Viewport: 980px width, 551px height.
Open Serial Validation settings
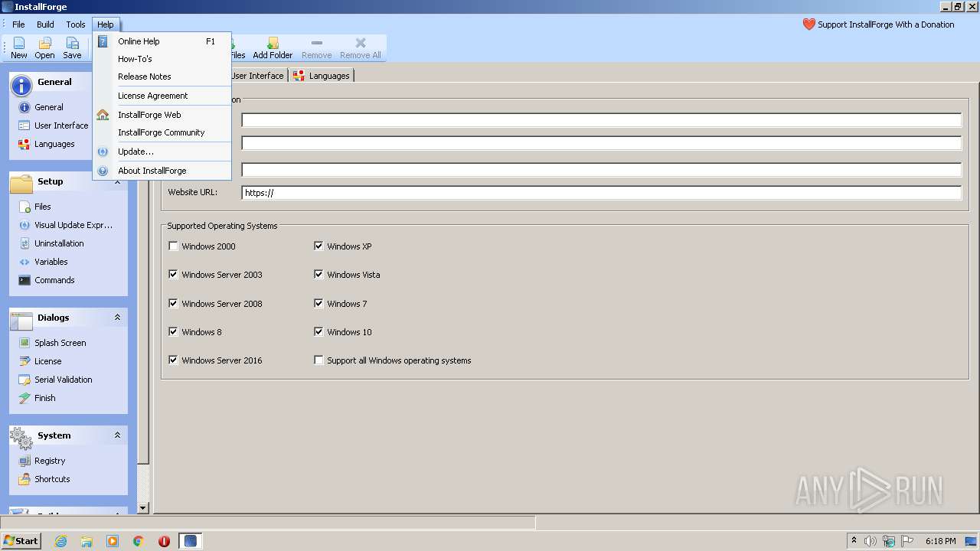click(x=55, y=380)
